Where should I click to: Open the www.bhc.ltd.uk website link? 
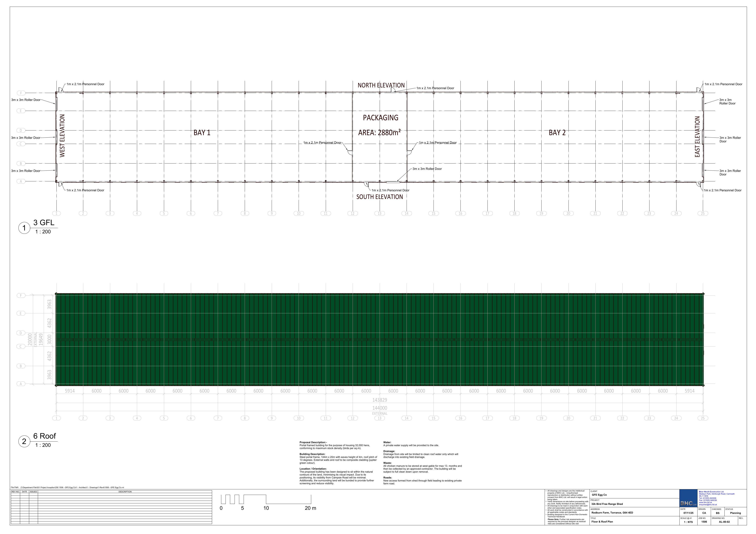tap(705, 502)
